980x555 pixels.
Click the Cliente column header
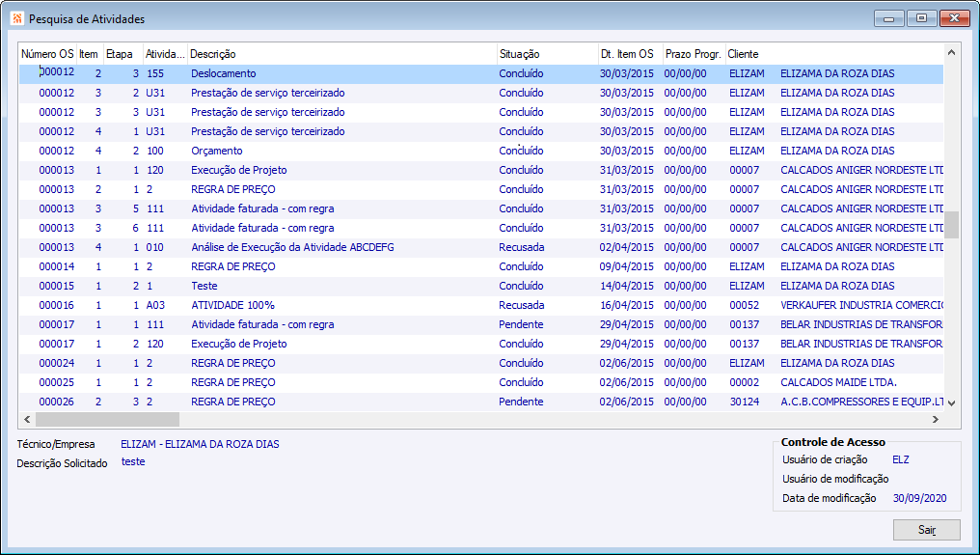click(x=834, y=54)
